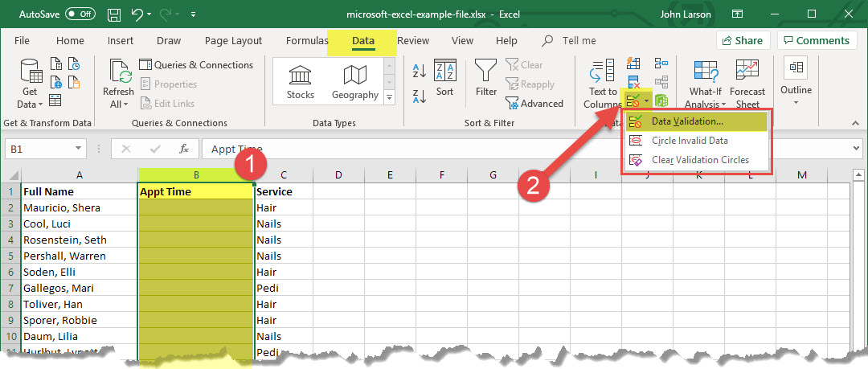Open the Sort dialog button
The width and height of the screenshot is (868, 369).
click(444, 79)
